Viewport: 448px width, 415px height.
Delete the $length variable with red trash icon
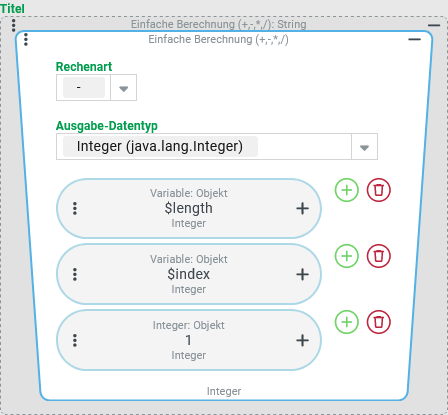click(x=379, y=190)
